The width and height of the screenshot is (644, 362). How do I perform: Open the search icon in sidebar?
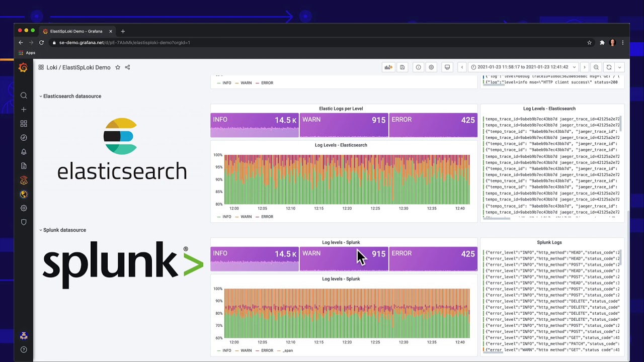point(24,96)
